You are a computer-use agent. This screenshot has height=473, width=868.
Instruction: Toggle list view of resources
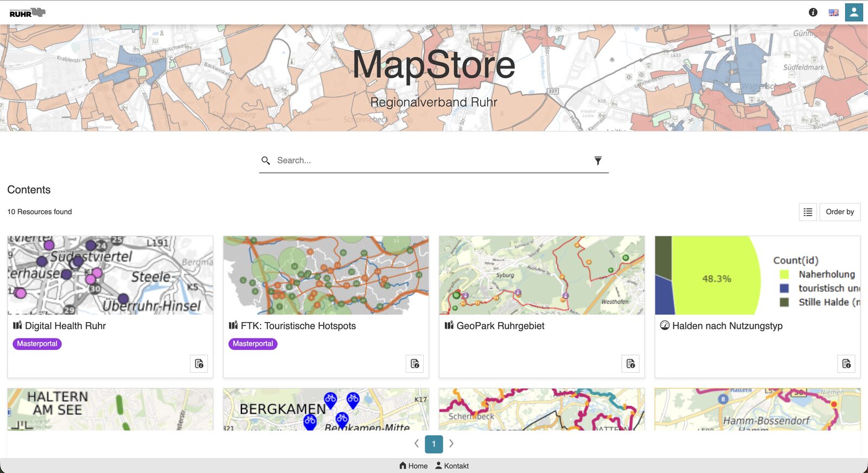(x=808, y=212)
